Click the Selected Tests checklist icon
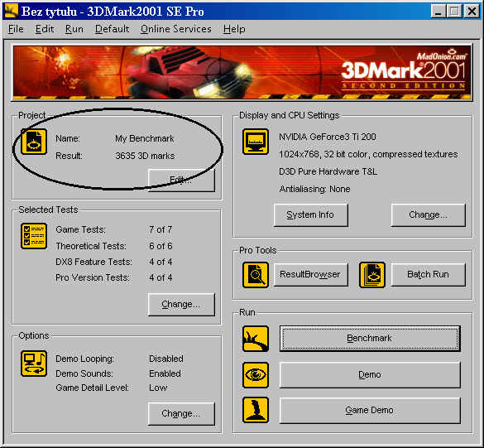 [x=34, y=236]
